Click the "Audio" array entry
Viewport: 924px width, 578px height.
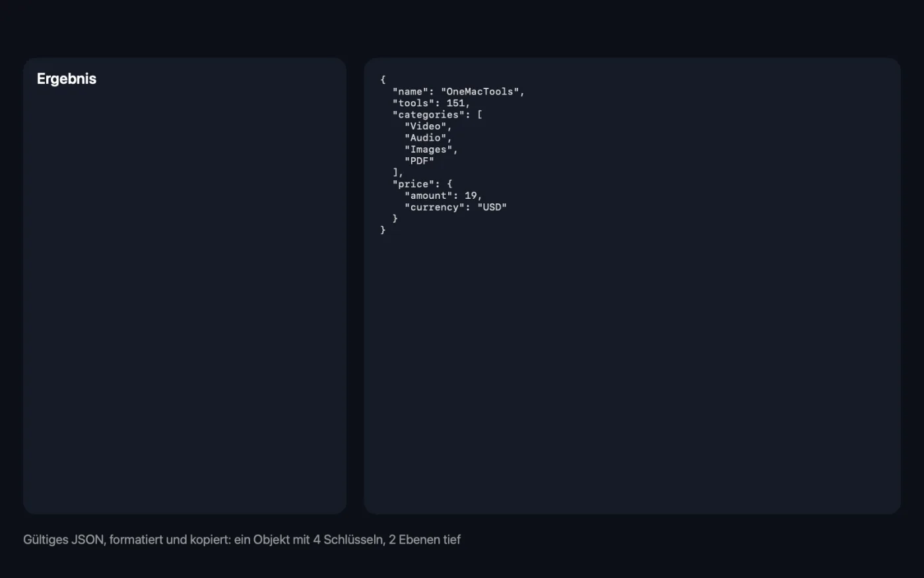point(428,138)
